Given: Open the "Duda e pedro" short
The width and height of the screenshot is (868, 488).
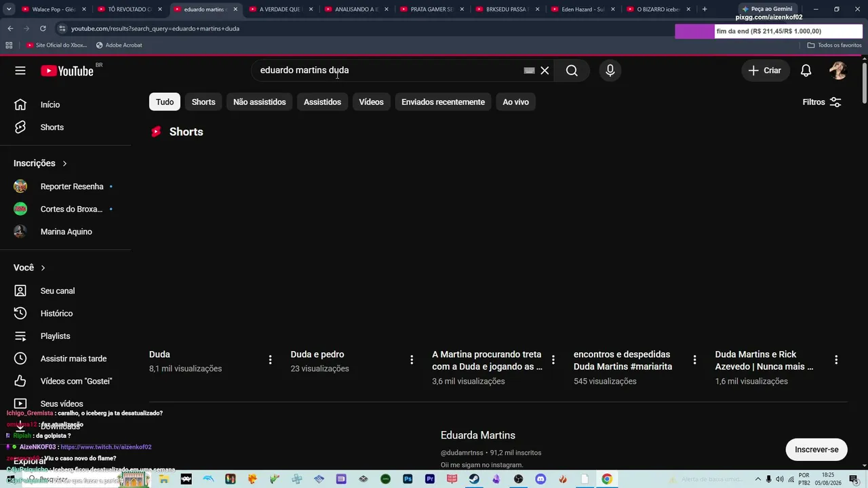Looking at the screenshot, I should coord(317,354).
